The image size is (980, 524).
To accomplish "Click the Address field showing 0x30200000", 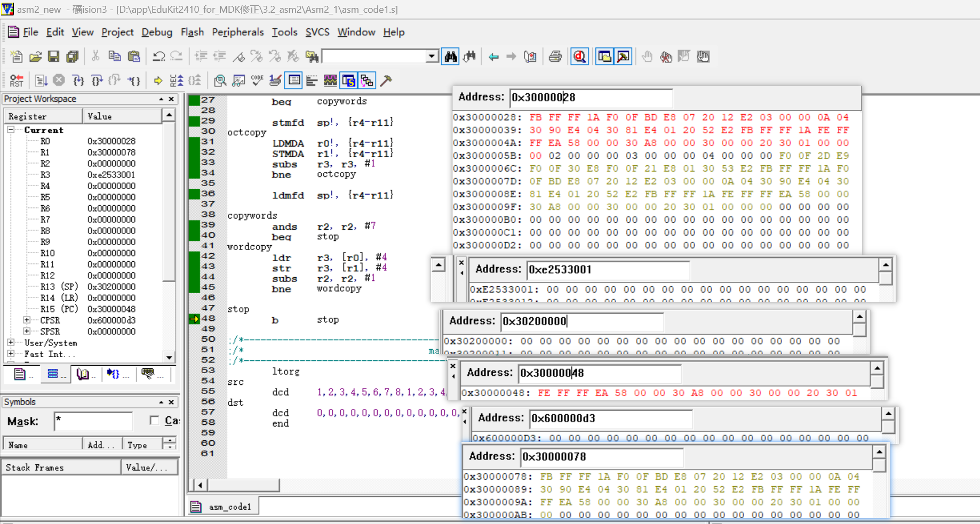I will 582,321.
